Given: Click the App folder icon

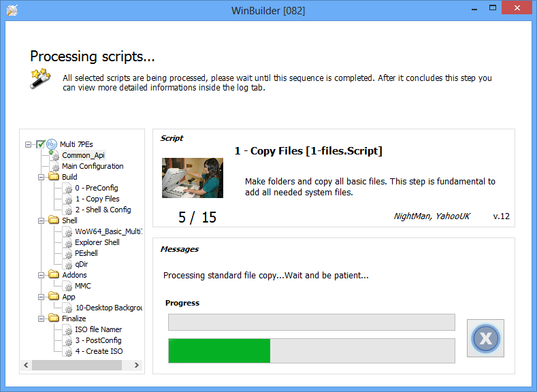Looking at the screenshot, I should (x=54, y=297).
